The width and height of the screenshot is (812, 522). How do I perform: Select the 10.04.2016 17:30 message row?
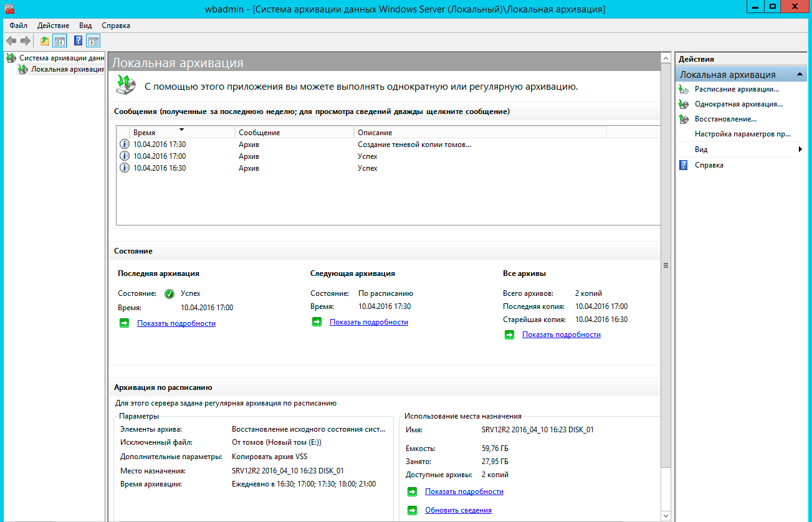pos(160,145)
